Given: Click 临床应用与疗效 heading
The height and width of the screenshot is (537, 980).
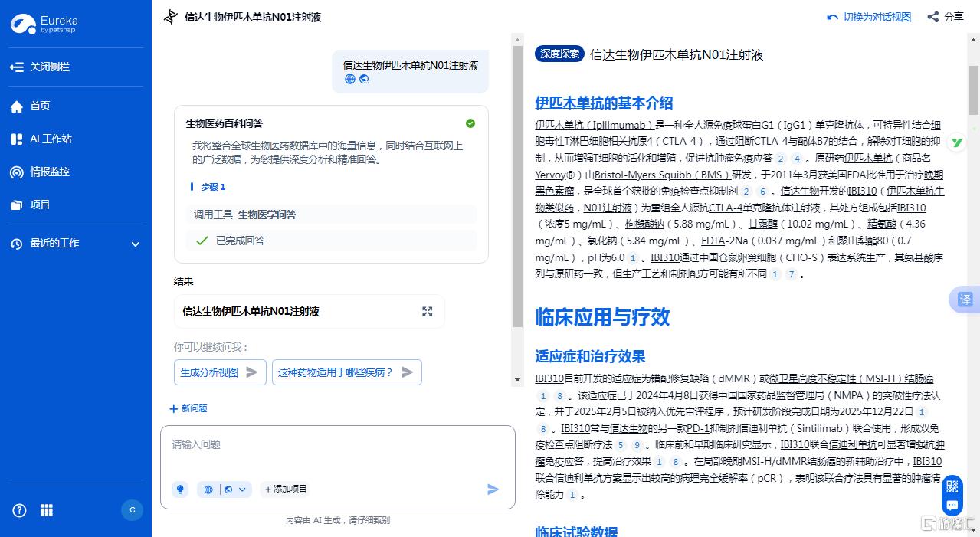Looking at the screenshot, I should point(602,316).
